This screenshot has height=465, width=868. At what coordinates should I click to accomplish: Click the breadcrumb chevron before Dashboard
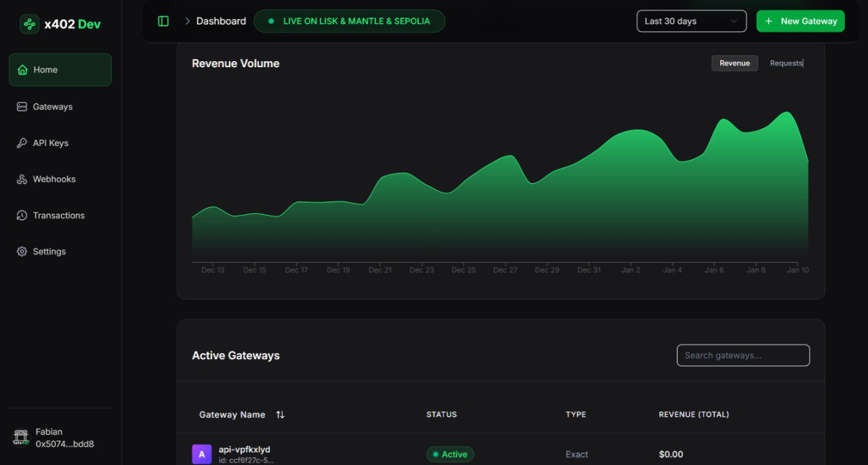coord(187,21)
